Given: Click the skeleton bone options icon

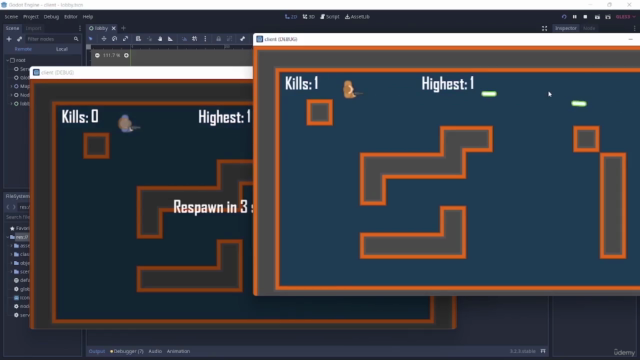Looking at the screenshot, I should click(x=242, y=39).
